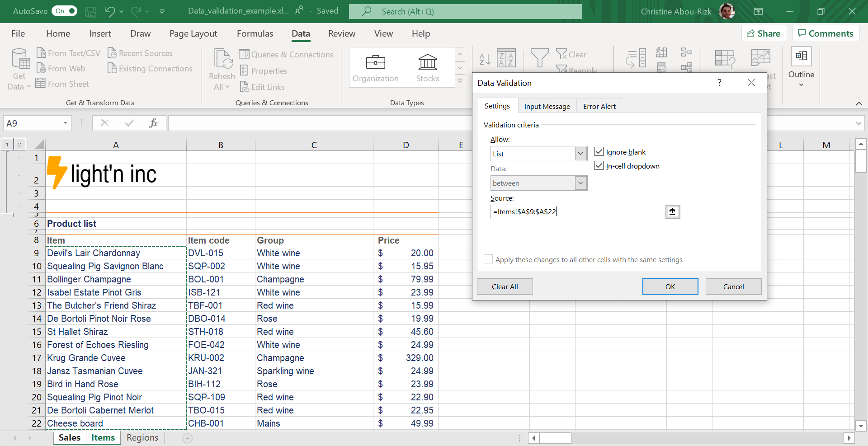Click the Filter funnel icon

(539, 58)
